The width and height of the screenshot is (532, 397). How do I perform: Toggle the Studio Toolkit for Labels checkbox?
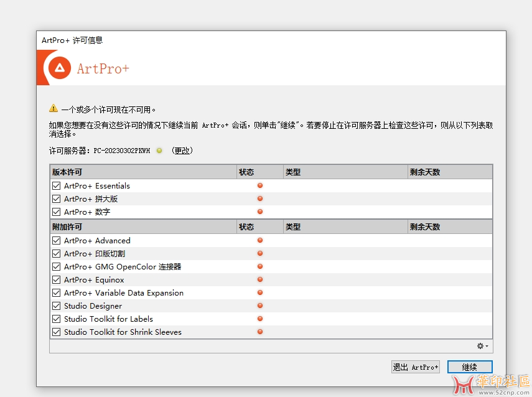click(57, 319)
